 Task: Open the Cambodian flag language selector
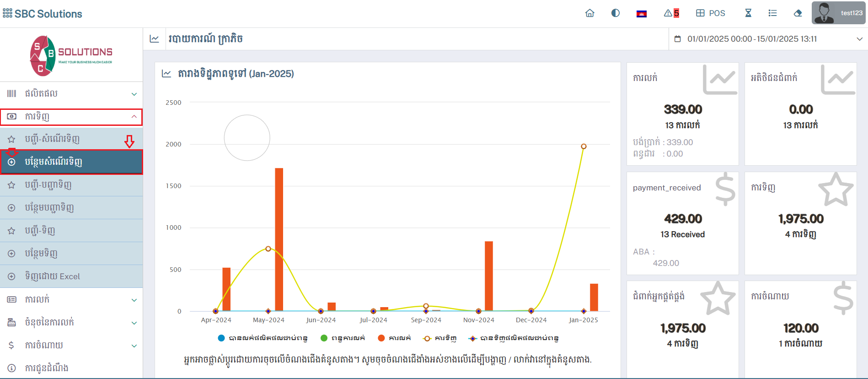(641, 14)
